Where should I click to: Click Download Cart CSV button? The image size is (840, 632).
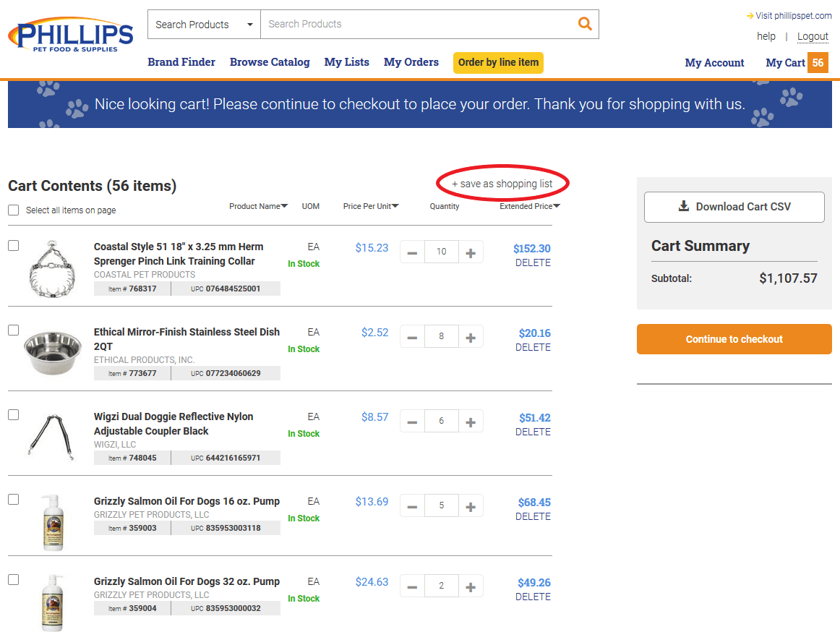[734, 207]
